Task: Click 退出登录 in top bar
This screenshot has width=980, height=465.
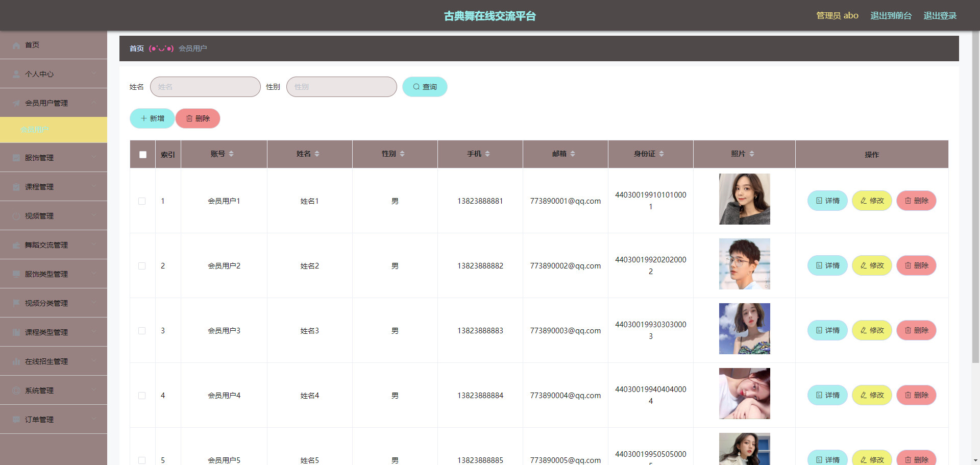Action: click(940, 16)
